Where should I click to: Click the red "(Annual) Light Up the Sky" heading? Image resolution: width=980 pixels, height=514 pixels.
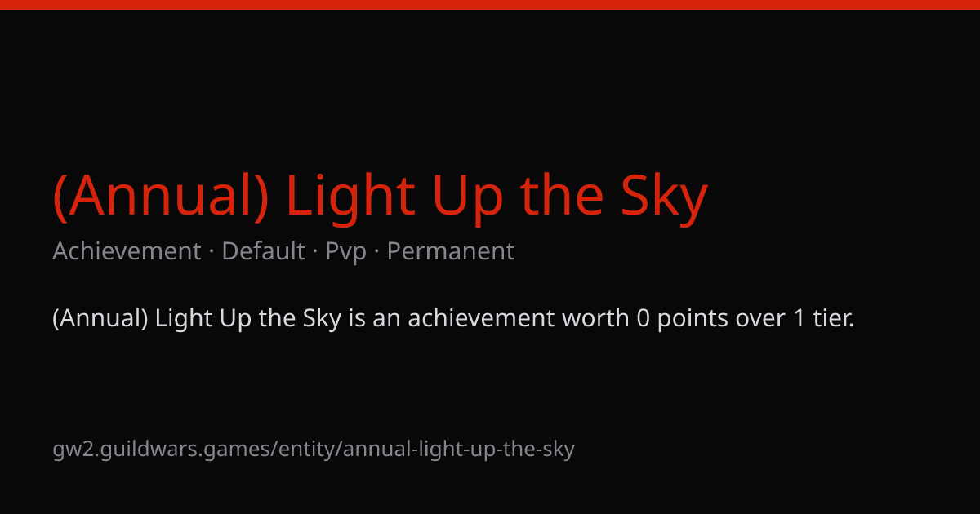(x=380, y=197)
